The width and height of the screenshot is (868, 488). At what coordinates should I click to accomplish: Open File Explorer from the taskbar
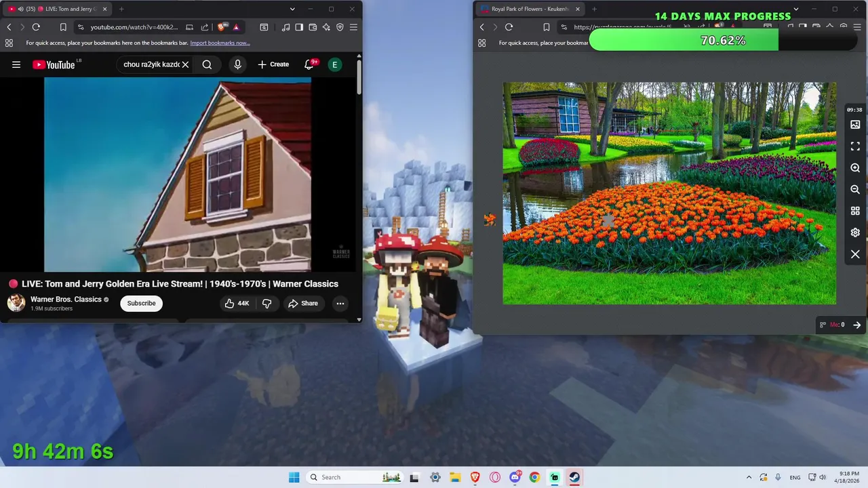455,477
